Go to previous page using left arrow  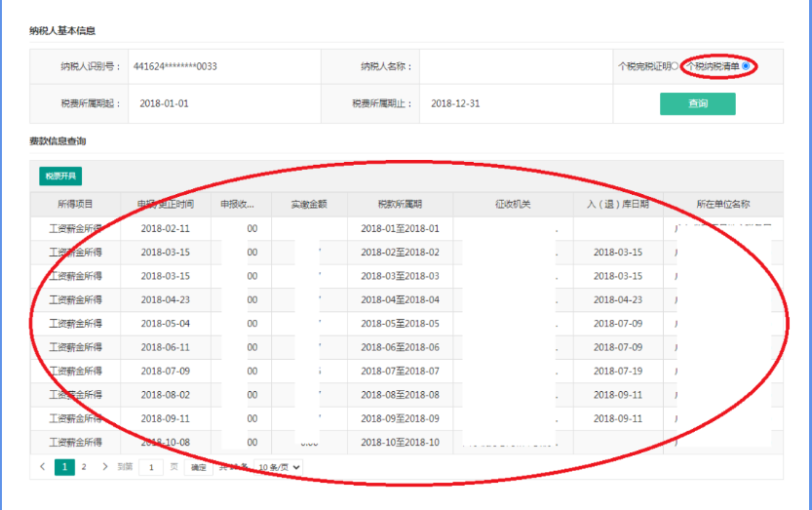point(43,467)
